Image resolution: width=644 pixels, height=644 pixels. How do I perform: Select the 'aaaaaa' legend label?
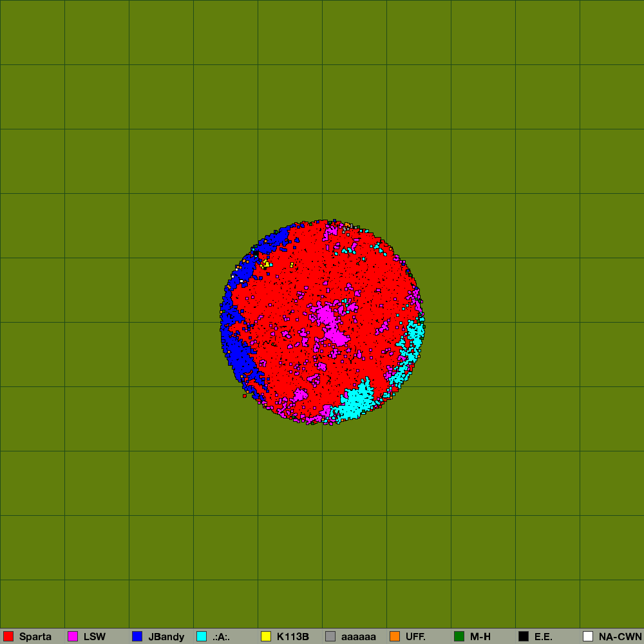click(x=359, y=638)
